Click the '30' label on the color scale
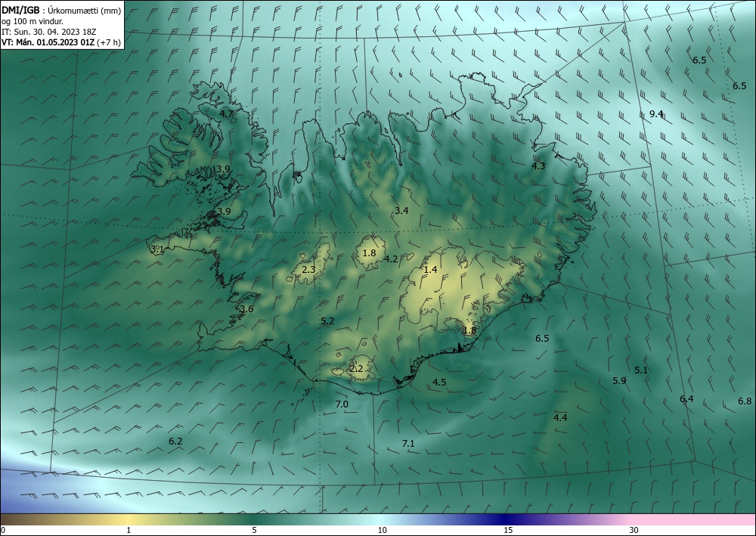This screenshot has width=756, height=536. pyautogui.click(x=634, y=530)
